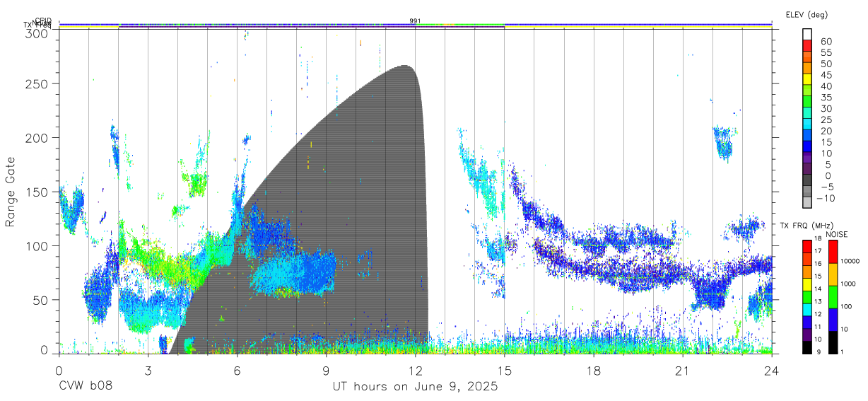The height and width of the screenshot is (401, 868).
Task: Click the red segment of the NOISE color bar
Action: pyautogui.click(x=832, y=251)
